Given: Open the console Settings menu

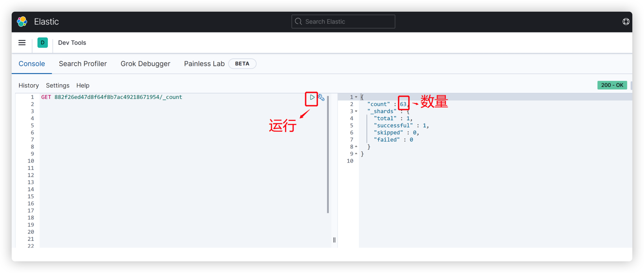Looking at the screenshot, I should click(58, 86).
